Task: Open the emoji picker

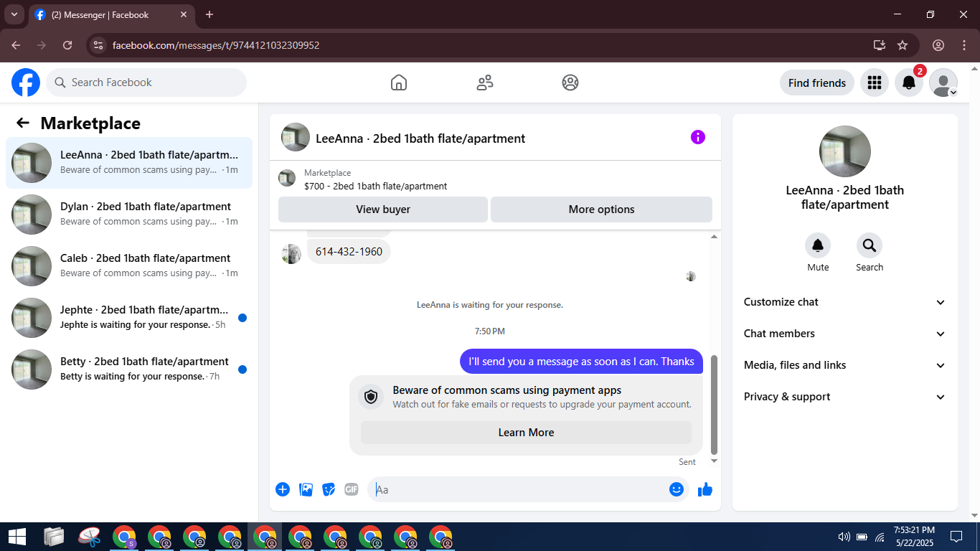Action: click(676, 489)
